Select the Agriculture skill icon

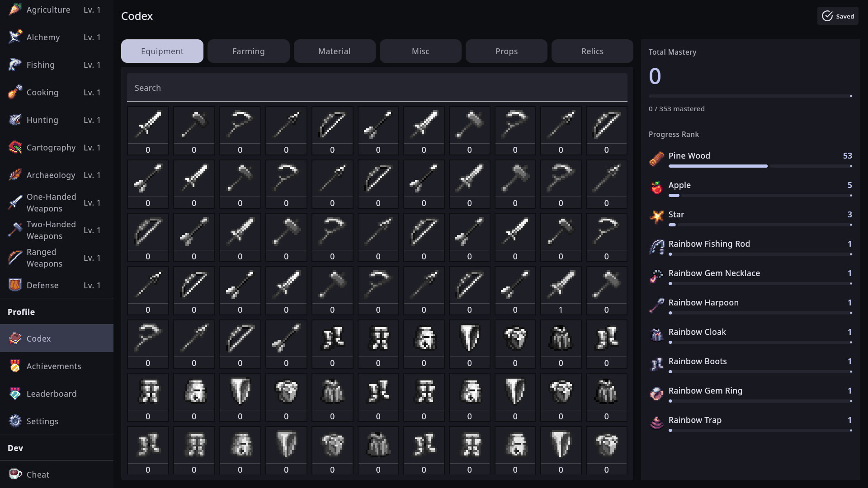pyautogui.click(x=15, y=9)
